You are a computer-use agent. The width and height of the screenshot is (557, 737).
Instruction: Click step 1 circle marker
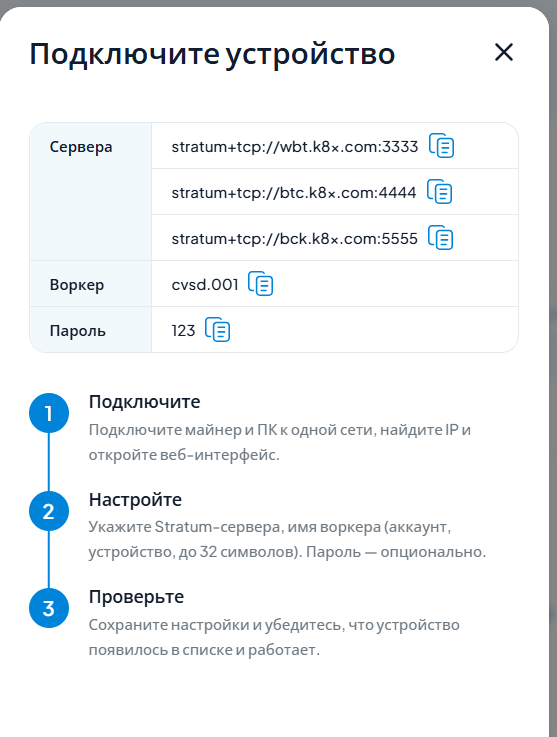pos(49,413)
